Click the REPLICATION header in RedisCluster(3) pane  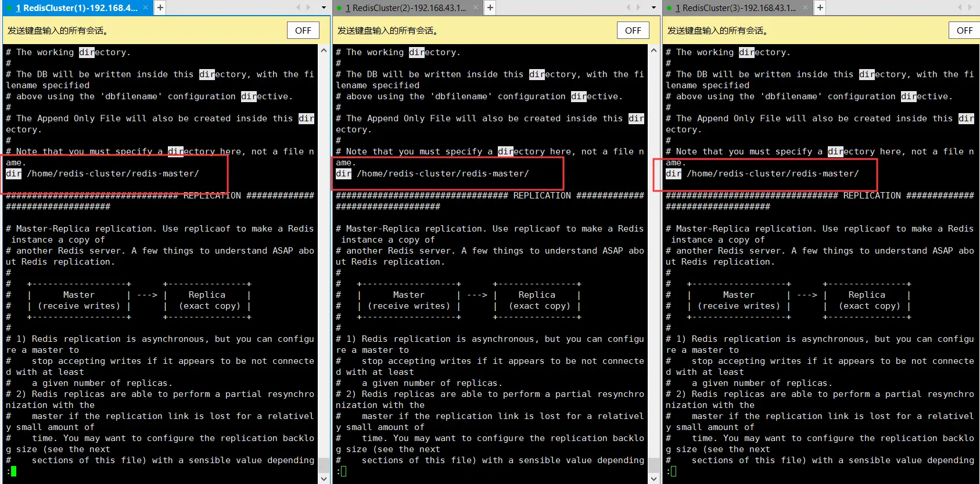[872, 196]
